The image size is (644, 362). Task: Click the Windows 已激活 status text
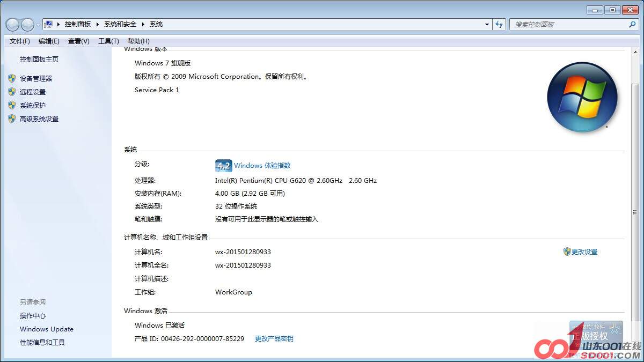[159, 326]
